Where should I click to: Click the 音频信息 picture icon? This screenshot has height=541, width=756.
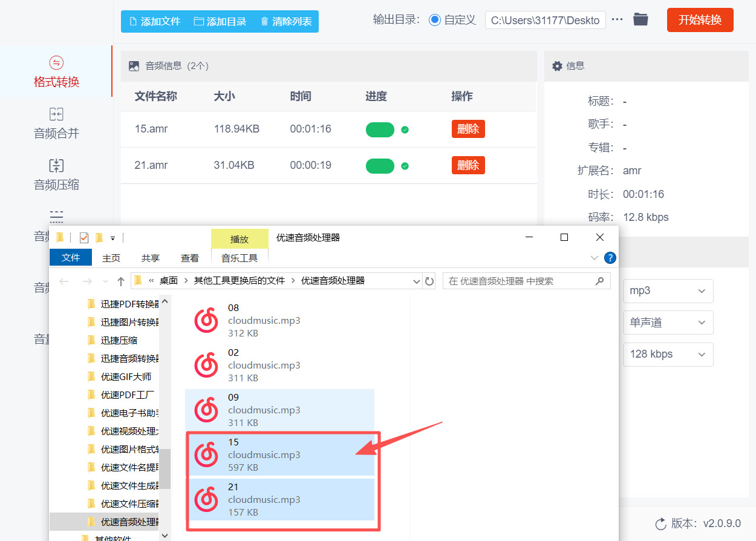(x=134, y=66)
